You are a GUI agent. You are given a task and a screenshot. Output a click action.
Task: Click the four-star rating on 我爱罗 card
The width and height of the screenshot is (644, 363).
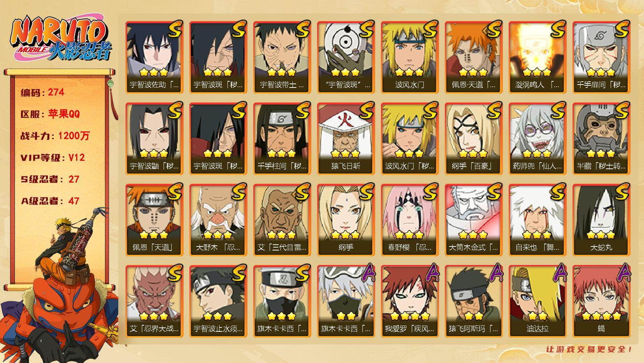coord(409,316)
